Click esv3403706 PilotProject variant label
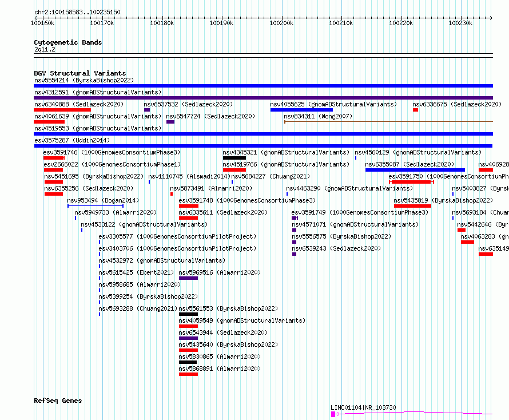Viewport: 509px width, 420px height. (x=177, y=248)
